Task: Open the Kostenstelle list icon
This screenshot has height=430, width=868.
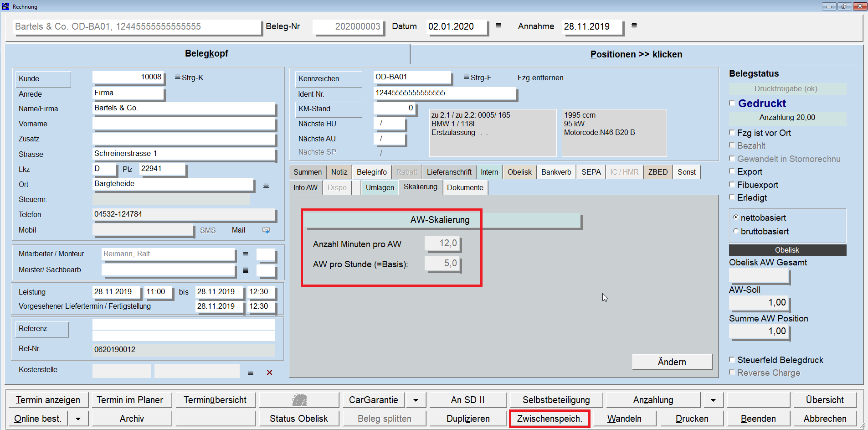Action: [x=251, y=373]
